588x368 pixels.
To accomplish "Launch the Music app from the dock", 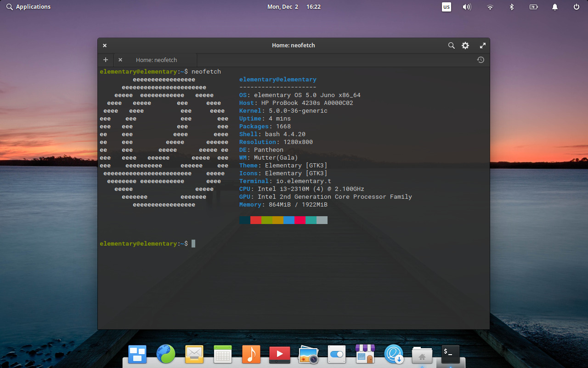I will (x=251, y=354).
